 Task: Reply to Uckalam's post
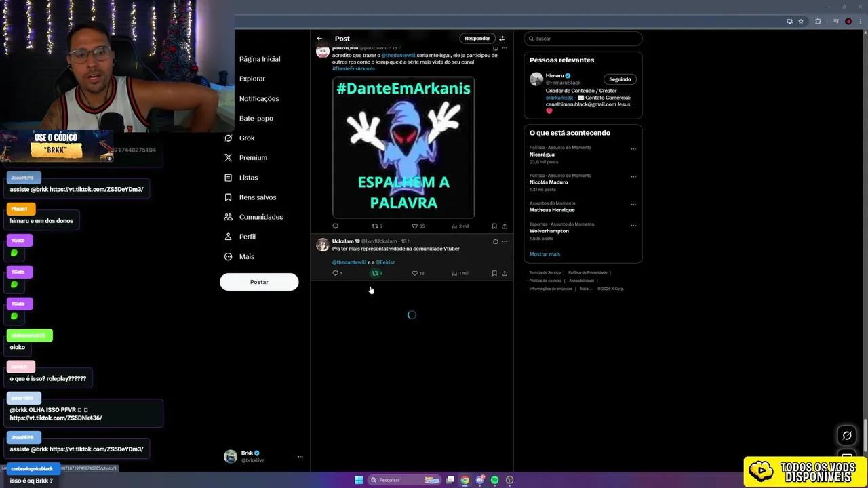(x=336, y=273)
